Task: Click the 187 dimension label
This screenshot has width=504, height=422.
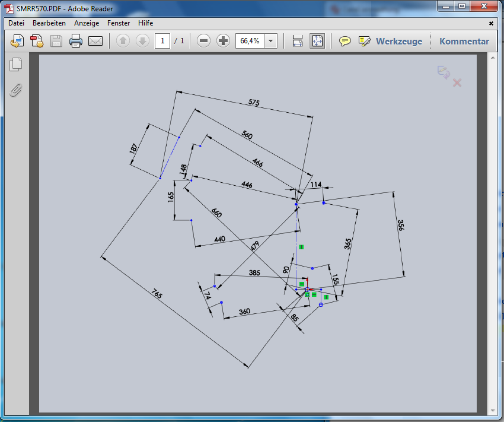Action: (133, 148)
